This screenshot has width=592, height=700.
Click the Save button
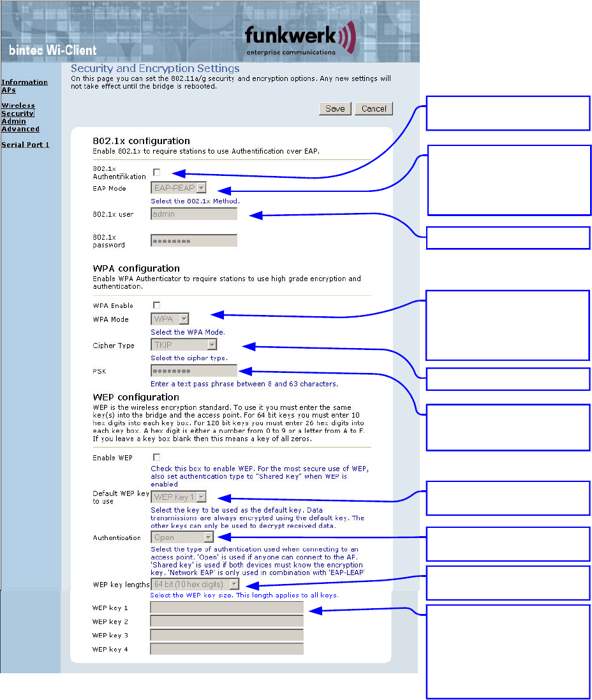click(335, 108)
